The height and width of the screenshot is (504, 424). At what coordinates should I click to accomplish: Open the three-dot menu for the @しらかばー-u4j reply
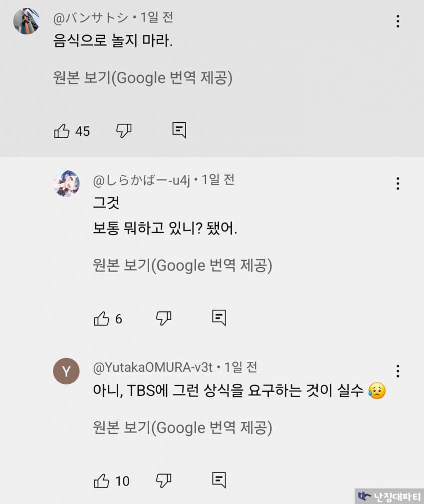point(398,184)
